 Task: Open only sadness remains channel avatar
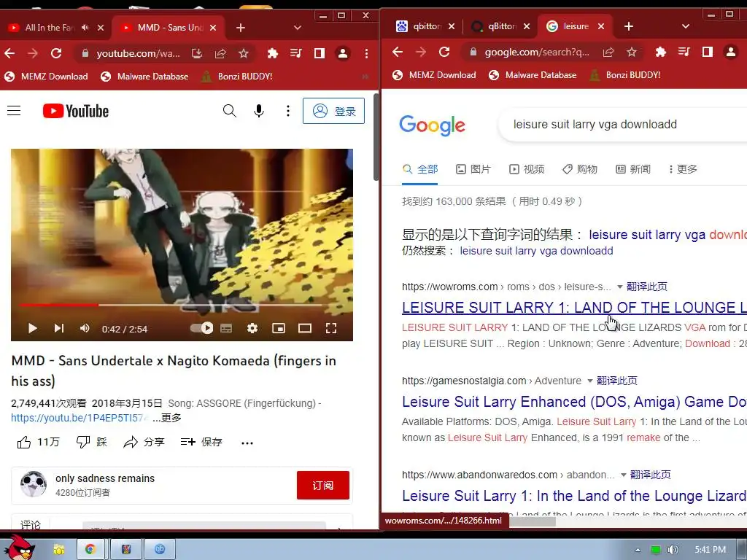coord(34,484)
